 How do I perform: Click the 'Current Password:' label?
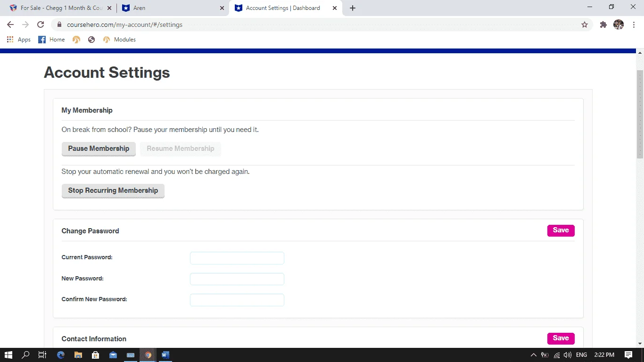pos(87,257)
